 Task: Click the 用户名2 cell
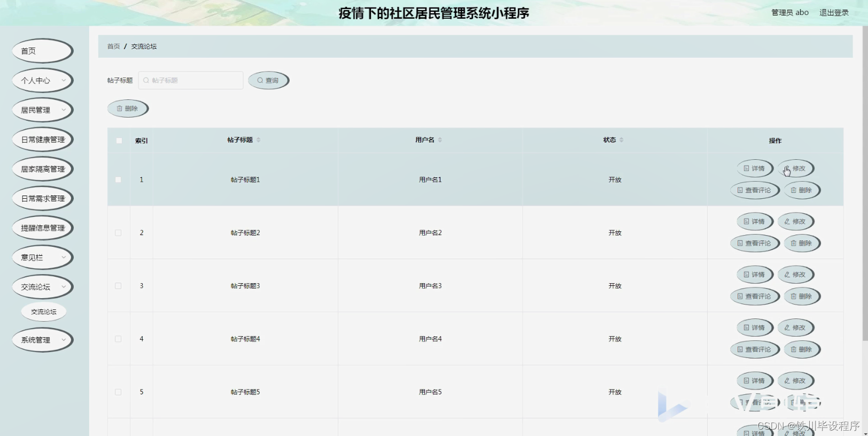coord(430,232)
